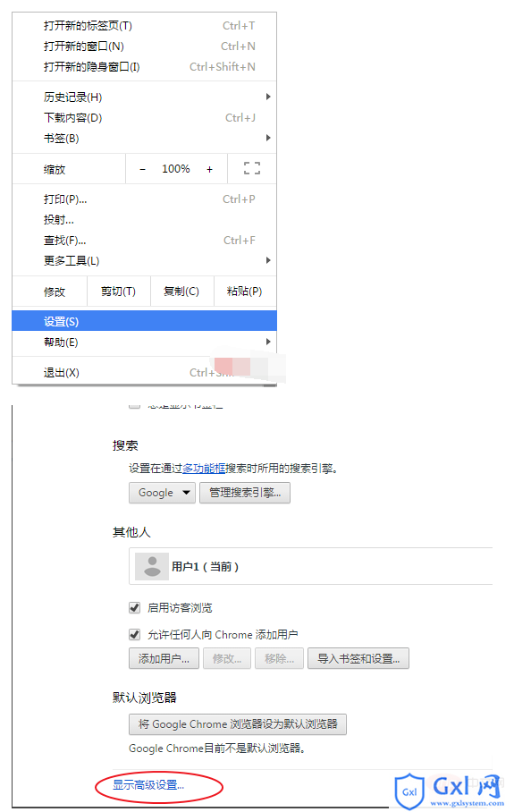Open 设置(S) highlighted menu item
The width and height of the screenshot is (514, 812).
pyautogui.click(x=144, y=321)
